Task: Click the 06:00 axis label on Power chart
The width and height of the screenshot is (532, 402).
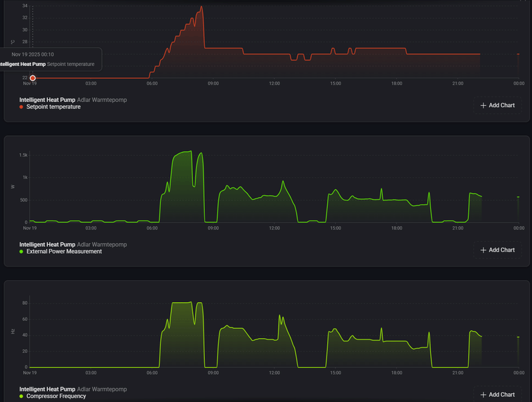Action: 152,228
